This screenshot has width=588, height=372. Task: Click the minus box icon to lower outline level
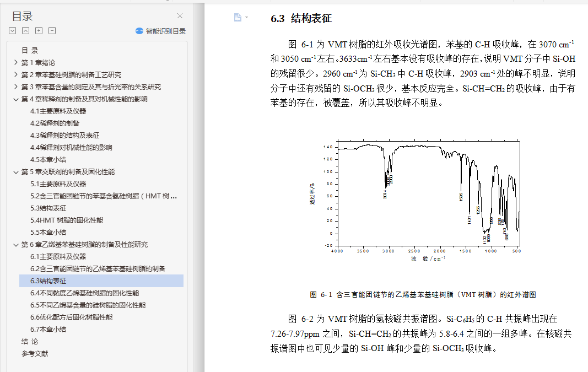52,31
